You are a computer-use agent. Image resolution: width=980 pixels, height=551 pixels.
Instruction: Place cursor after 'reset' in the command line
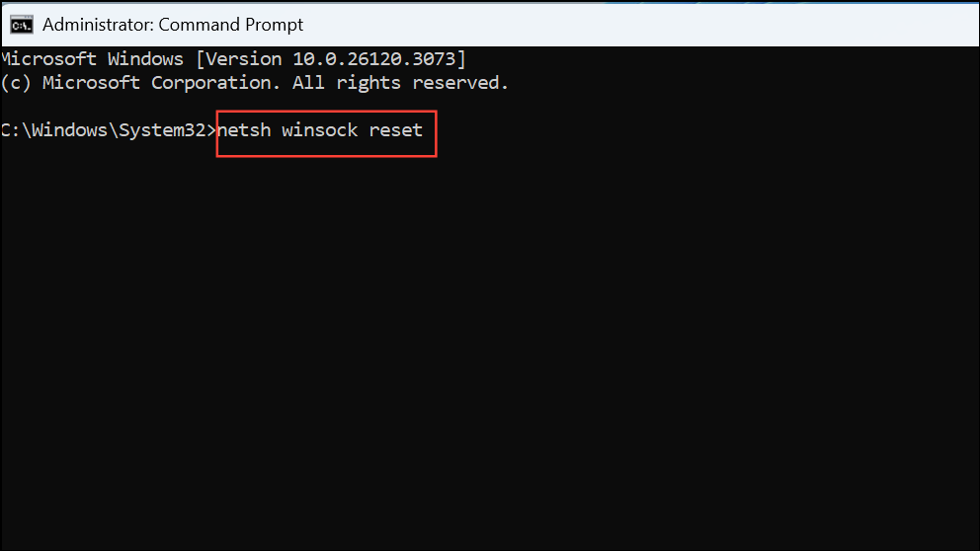(x=425, y=130)
